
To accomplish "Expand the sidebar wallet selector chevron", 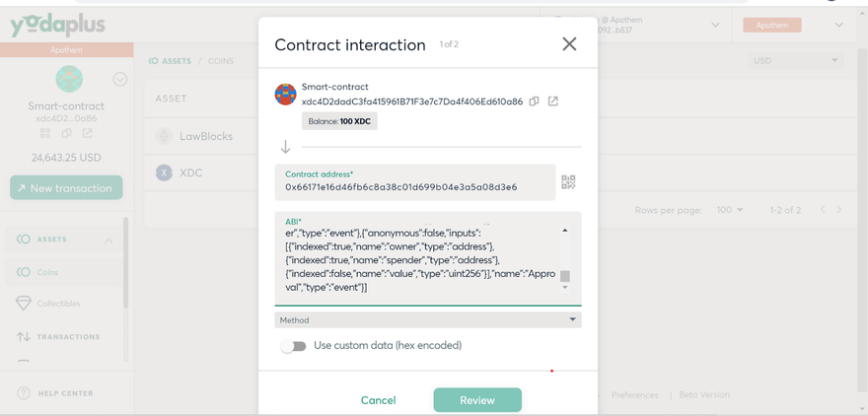I will (x=120, y=80).
